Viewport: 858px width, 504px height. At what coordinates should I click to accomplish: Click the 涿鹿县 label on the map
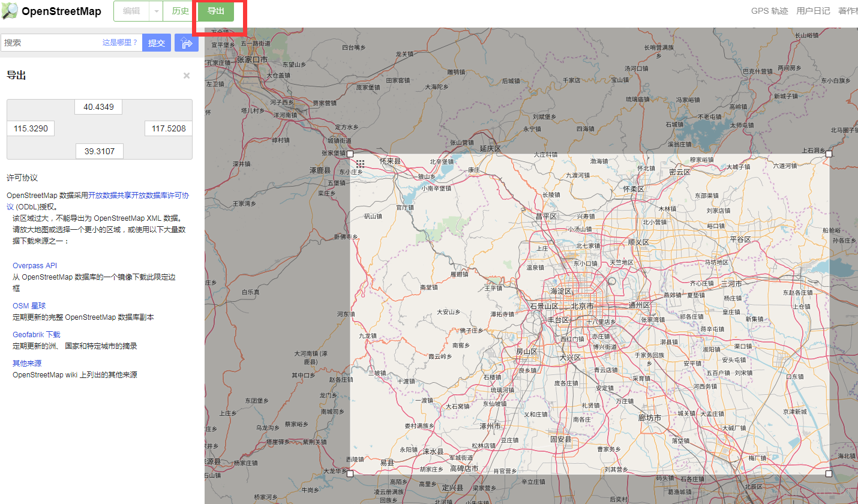pyautogui.click(x=320, y=171)
